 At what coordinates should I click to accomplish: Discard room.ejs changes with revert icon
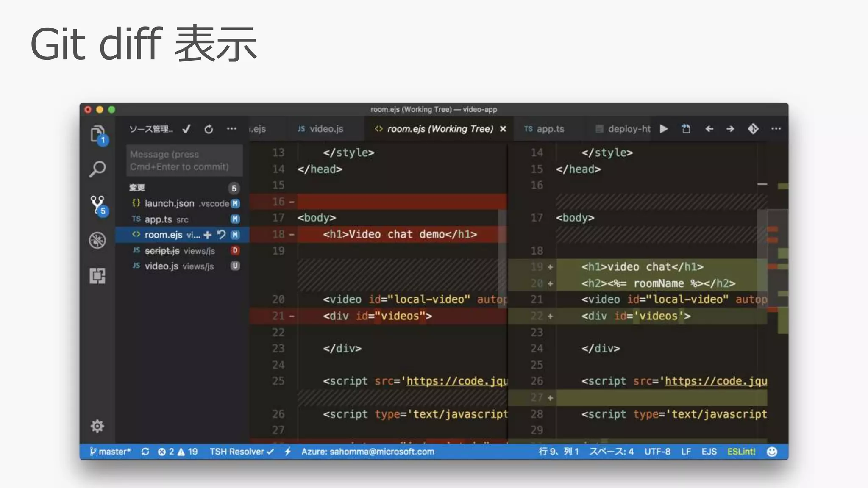tap(221, 235)
